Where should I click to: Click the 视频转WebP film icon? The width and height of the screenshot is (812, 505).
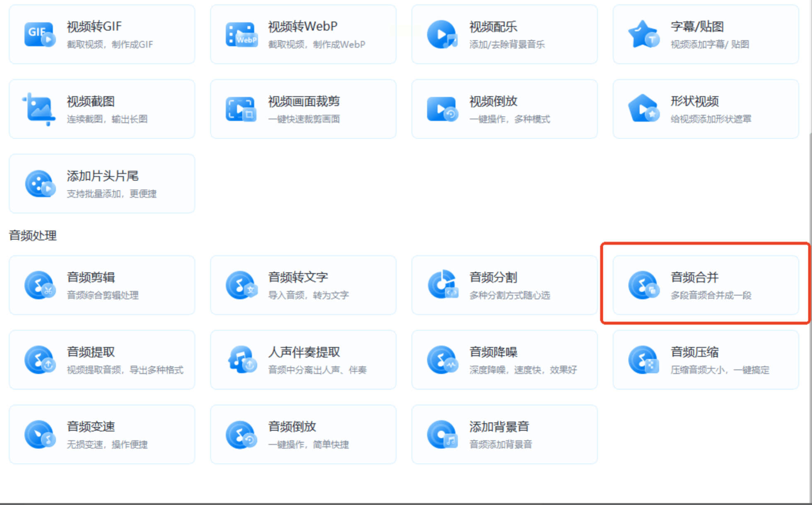pos(241,34)
